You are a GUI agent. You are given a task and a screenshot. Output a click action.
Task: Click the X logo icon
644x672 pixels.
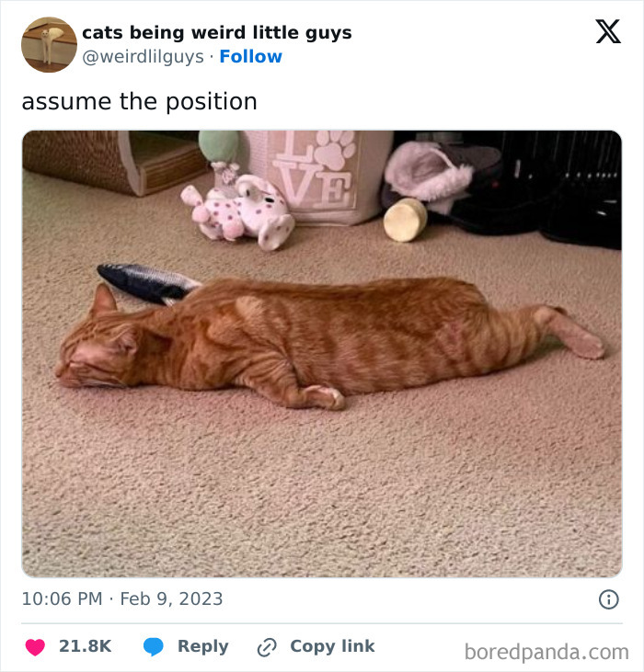608,31
